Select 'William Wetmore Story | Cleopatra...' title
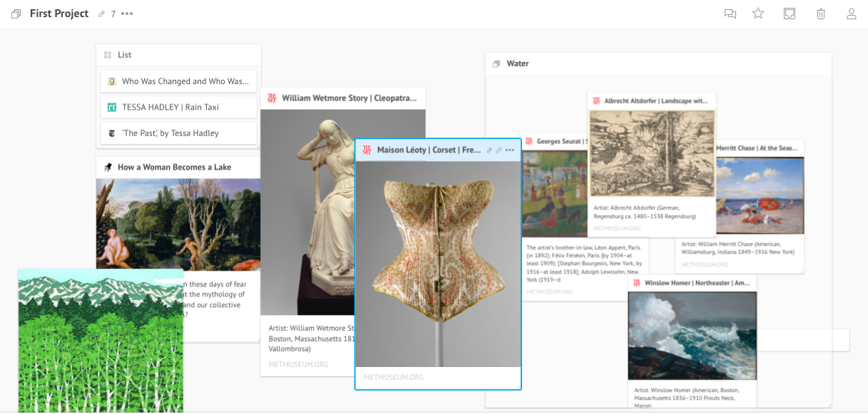Screen dimensions: 868x414 [349, 98]
